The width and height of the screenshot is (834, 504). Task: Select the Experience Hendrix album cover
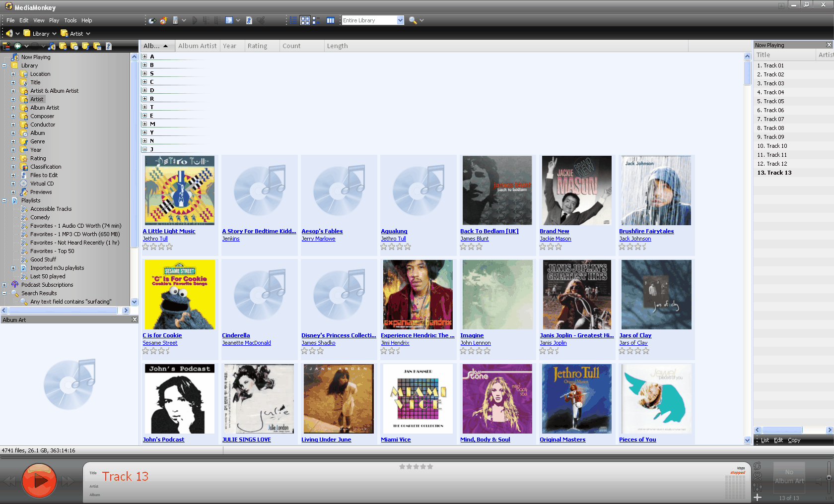[417, 295]
